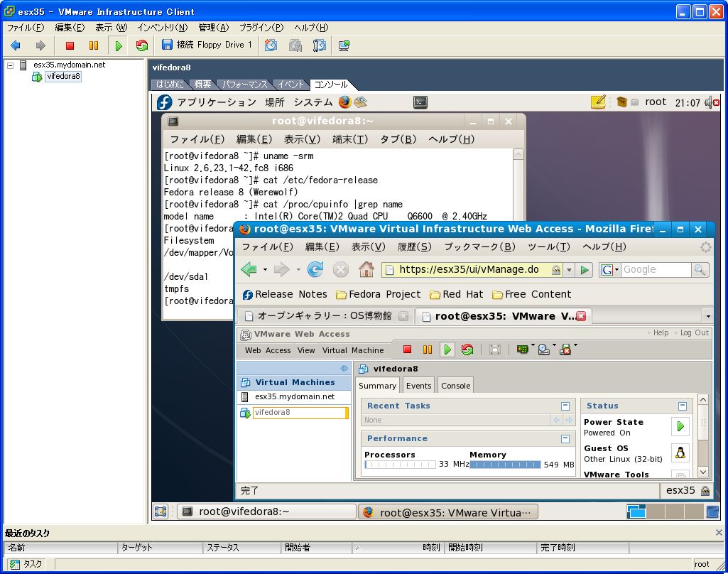Suspend VM with pause icon in VI Client toolbar
Viewport: 728px width, 574px height.
[94, 45]
